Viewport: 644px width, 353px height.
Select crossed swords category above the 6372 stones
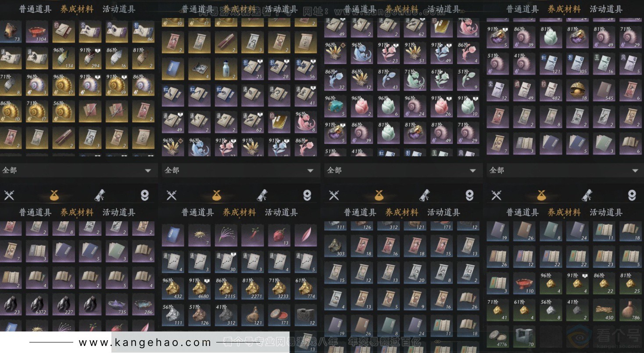9,195
